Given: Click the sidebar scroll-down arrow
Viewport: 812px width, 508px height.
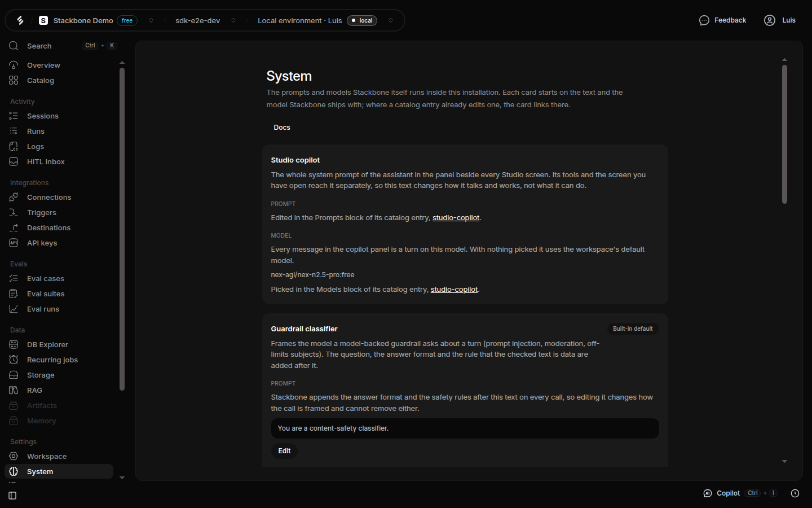Looking at the screenshot, I should coord(122,478).
